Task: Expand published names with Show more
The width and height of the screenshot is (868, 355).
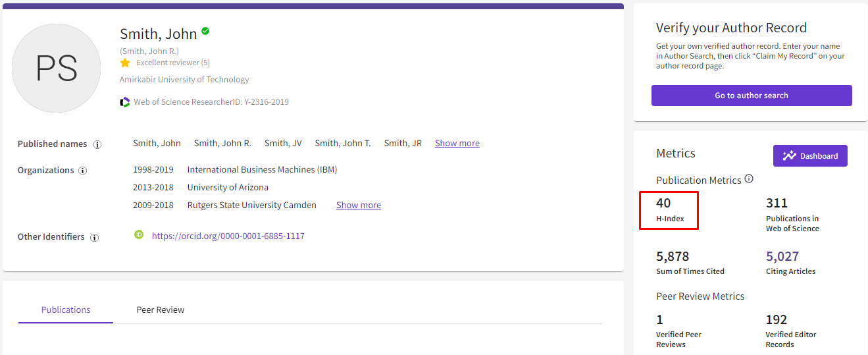Action: (x=457, y=144)
